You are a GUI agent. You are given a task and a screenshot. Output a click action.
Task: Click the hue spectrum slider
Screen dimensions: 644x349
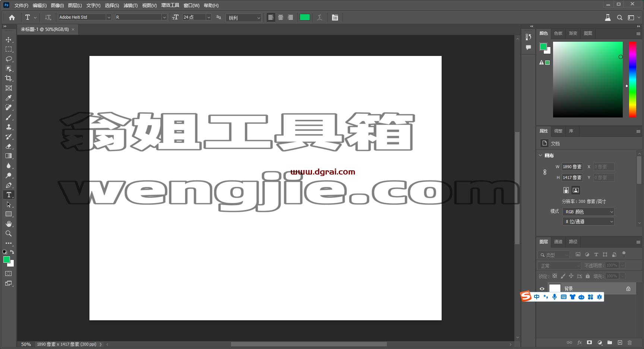(x=633, y=79)
